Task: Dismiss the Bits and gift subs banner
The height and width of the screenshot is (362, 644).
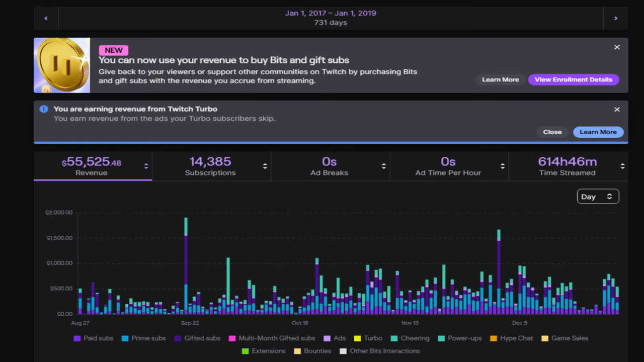Action: [617, 47]
